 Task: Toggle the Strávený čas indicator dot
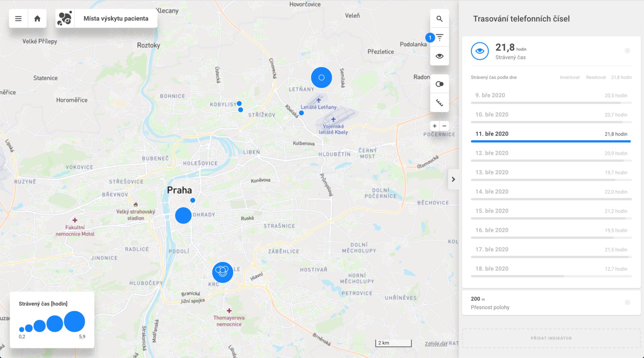coord(627,51)
